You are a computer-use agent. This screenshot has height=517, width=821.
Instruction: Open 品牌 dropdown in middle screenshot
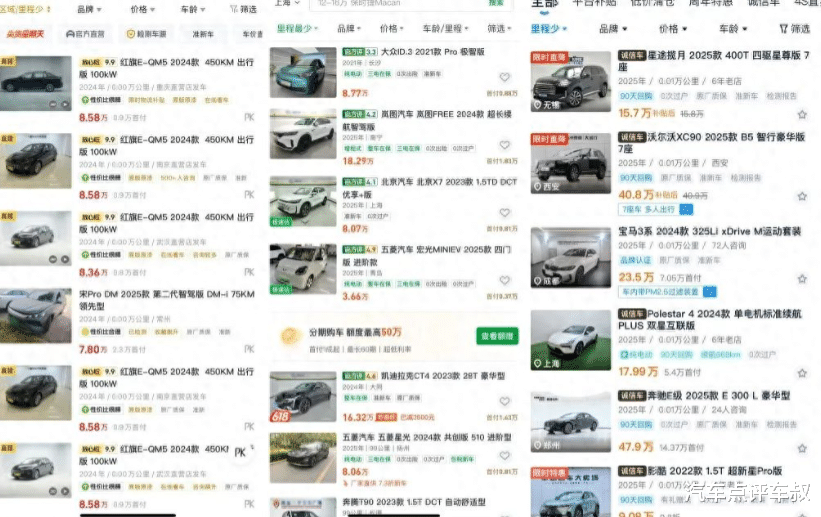click(349, 28)
